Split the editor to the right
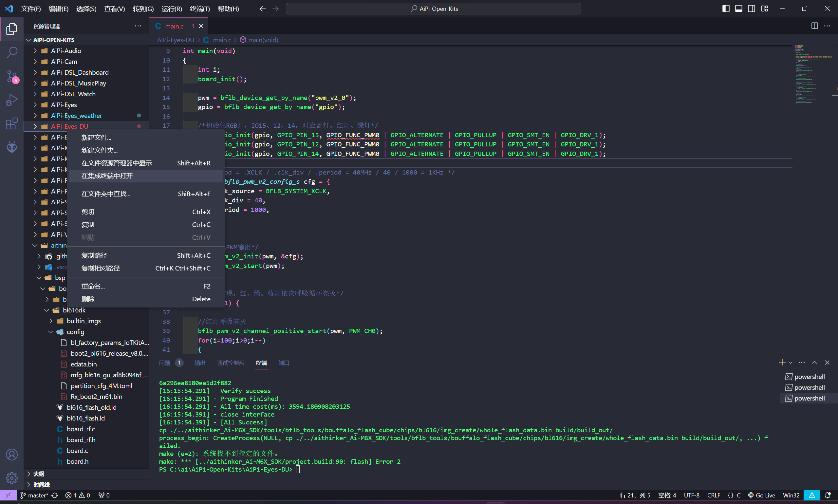This screenshot has width=838, height=504. click(x=814, y=26)
